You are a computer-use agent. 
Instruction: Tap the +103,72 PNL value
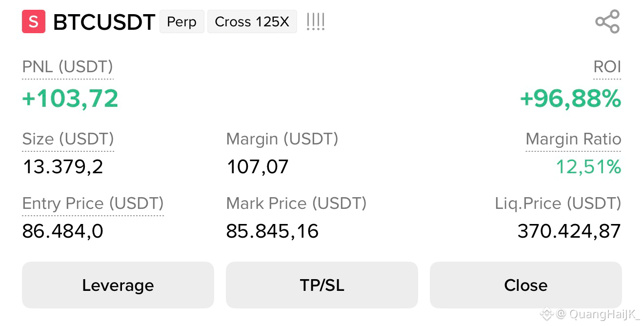[x=70, y=99]
